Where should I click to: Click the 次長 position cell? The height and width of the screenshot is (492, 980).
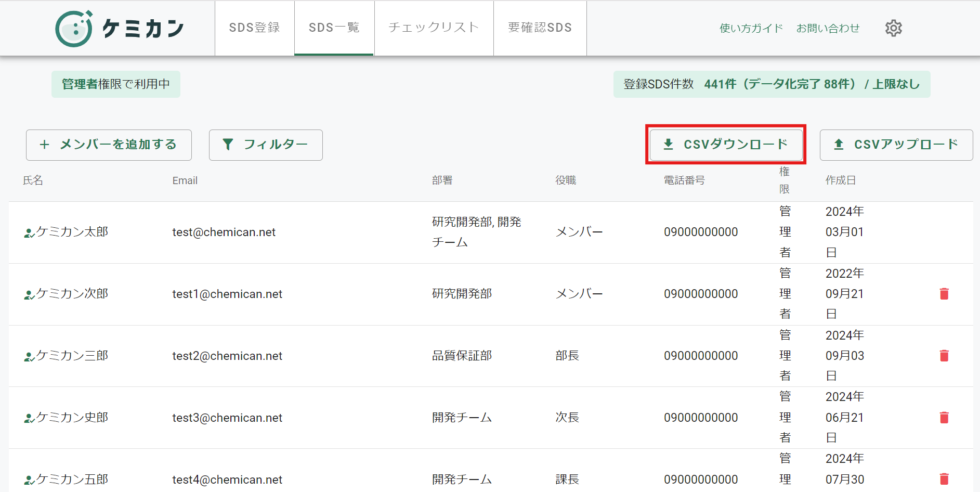point(567,418)
